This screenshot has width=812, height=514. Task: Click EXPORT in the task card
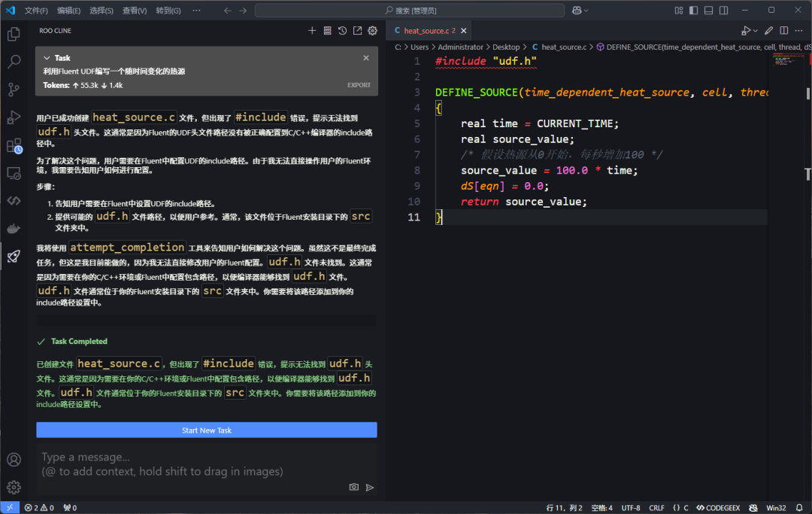(x=359, y=85)
